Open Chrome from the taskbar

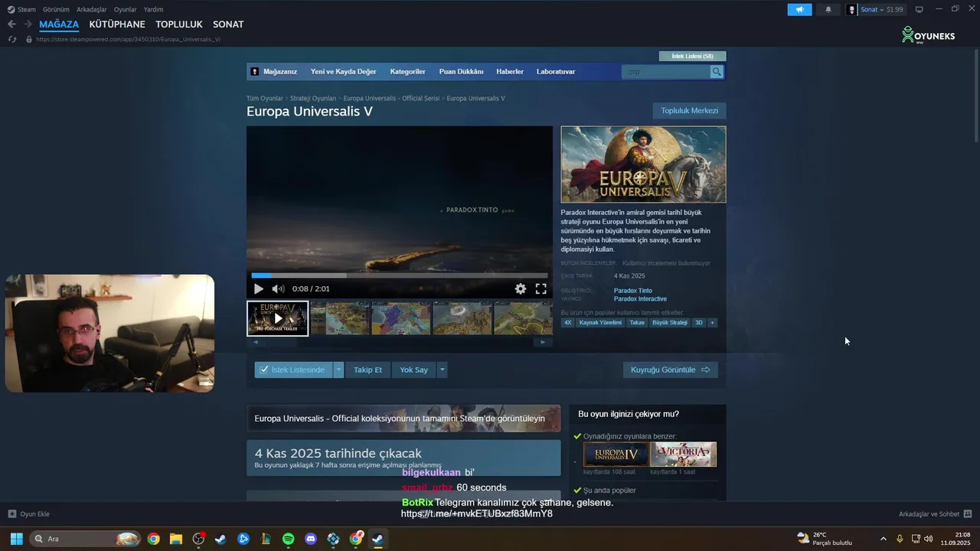coord(153,539)
